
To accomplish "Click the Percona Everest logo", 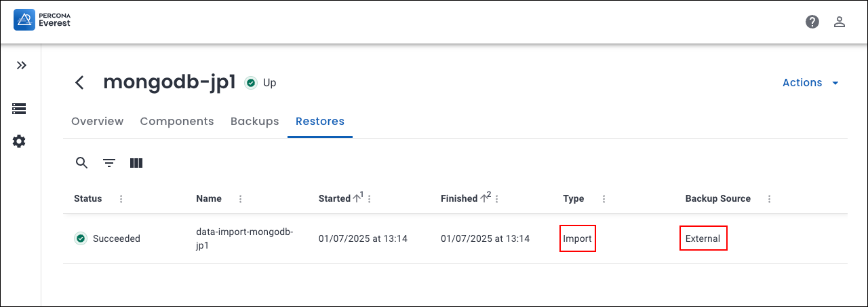I will (x=42, y=20).
